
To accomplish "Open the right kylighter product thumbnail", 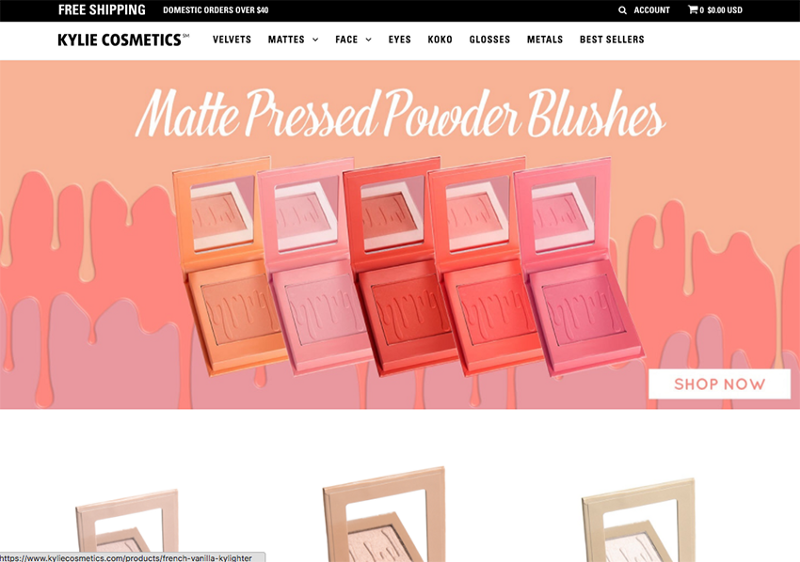I will click(x=639, y=520).
